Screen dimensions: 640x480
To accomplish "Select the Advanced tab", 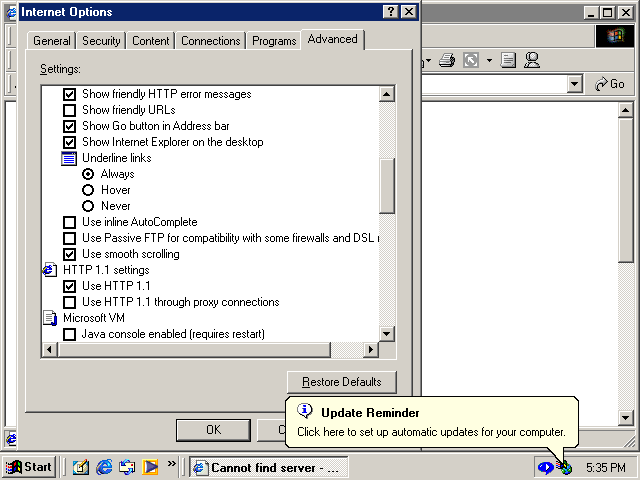I will click(x=332, y=40).
